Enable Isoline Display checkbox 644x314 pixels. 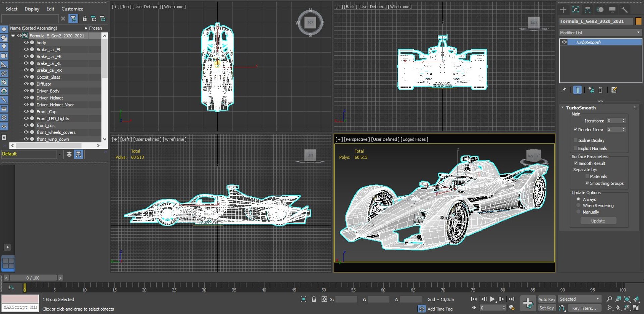[x=576, y=140]
